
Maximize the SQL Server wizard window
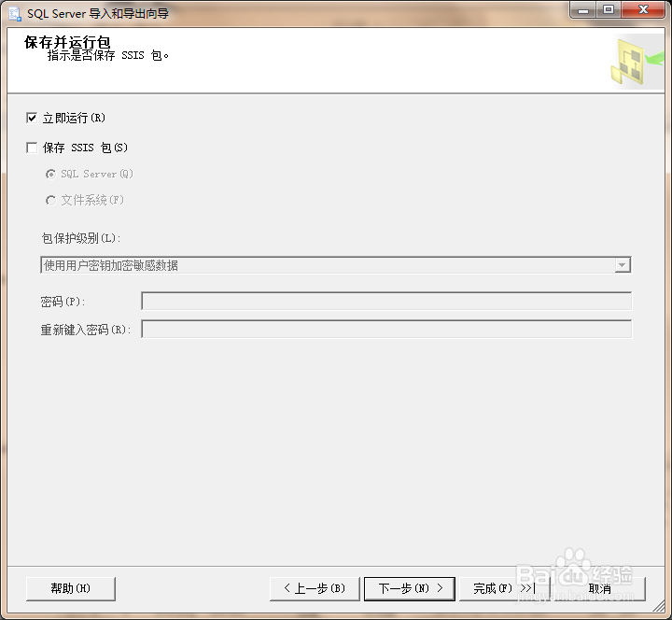tap(609, 10)
